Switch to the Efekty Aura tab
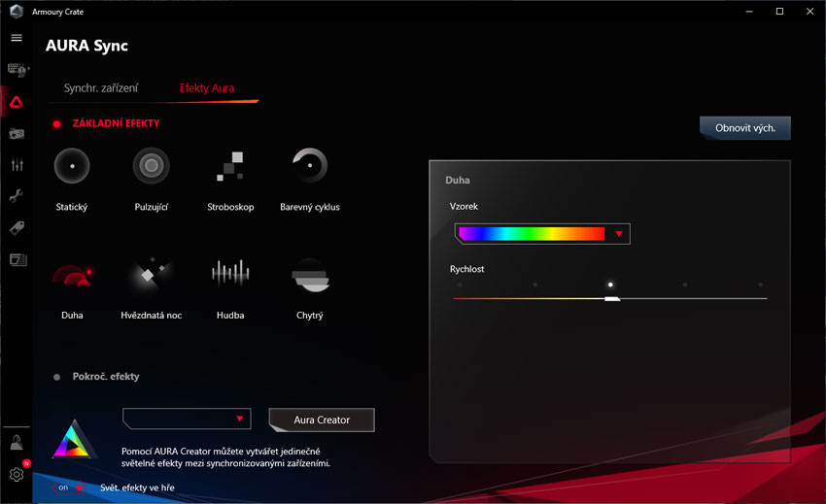 [207, 88]
